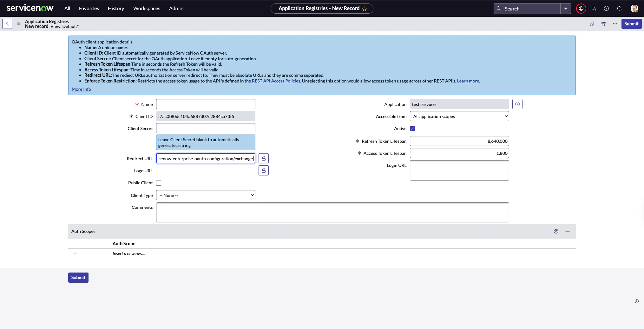Click the Application info icon
The image size is (644, 329).
click(x=517, y=104)
